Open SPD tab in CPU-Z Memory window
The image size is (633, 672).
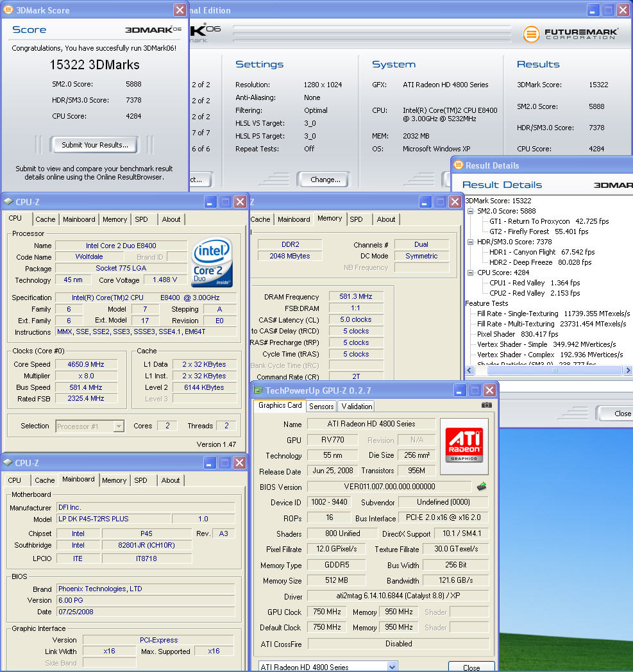[356, 219]
